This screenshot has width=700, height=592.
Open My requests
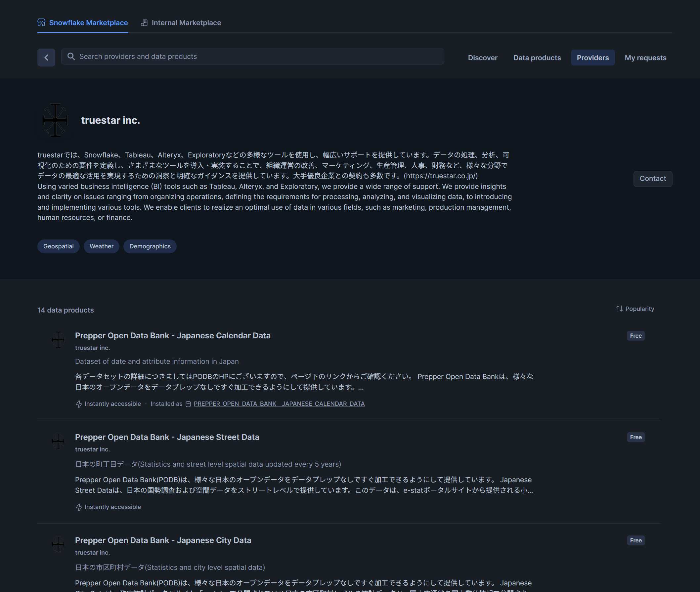(x=645, y=58)
